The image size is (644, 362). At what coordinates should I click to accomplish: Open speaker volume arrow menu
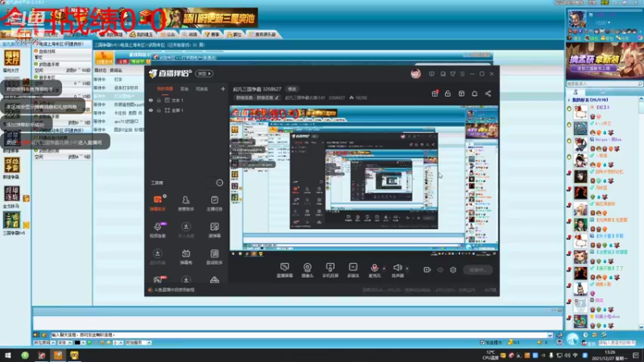[407, 269]
